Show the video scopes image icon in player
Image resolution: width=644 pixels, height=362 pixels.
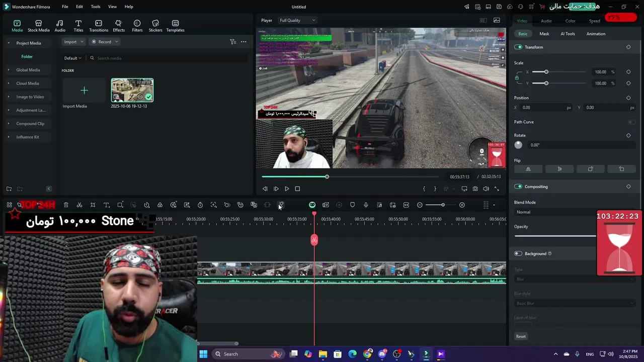point(497,21)
